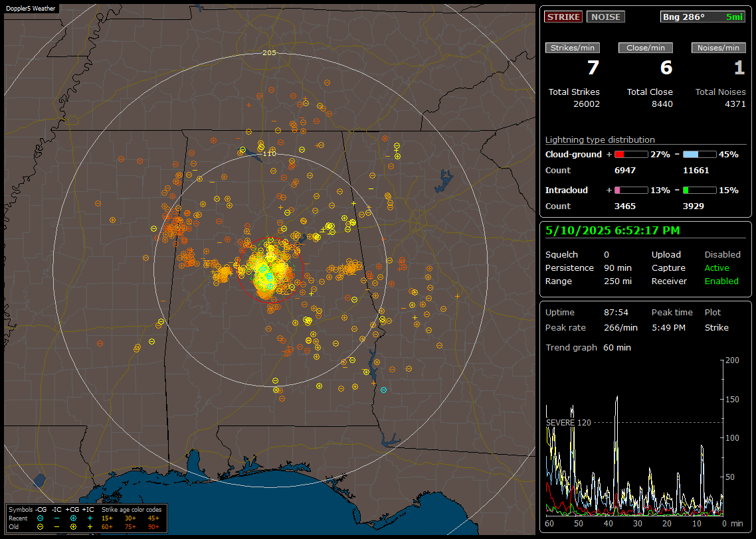Screen dimensions: 756x539
Task: Click the Receiver status Enabled
Action: tap(721, 281)
